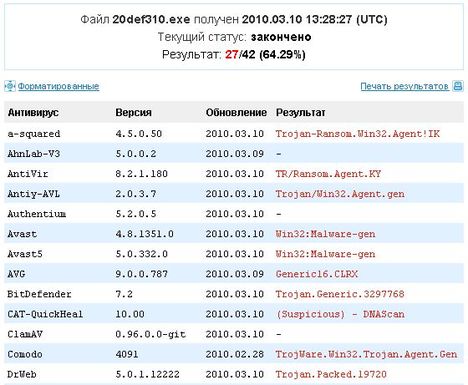468x385 pixels.
Task: Select the AhnLab-V3 antivirus name
Action: [x=34, y=154]
